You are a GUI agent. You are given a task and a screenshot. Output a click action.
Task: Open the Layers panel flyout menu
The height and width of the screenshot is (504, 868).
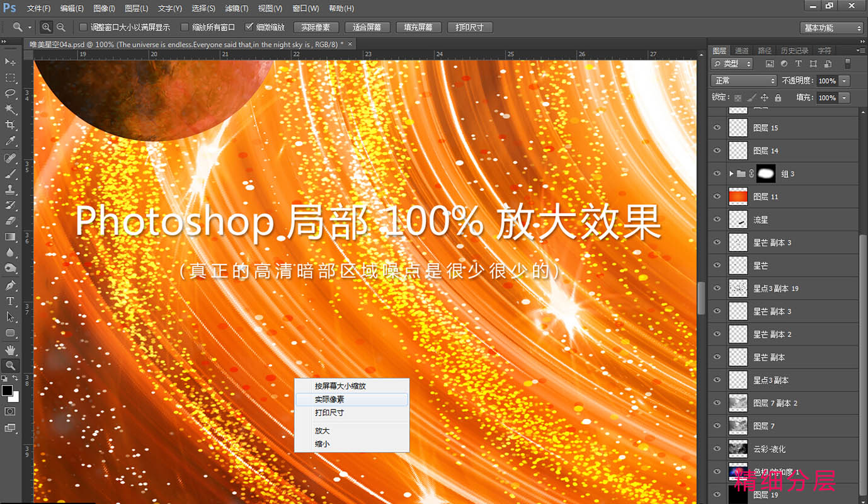click(860, 50)
